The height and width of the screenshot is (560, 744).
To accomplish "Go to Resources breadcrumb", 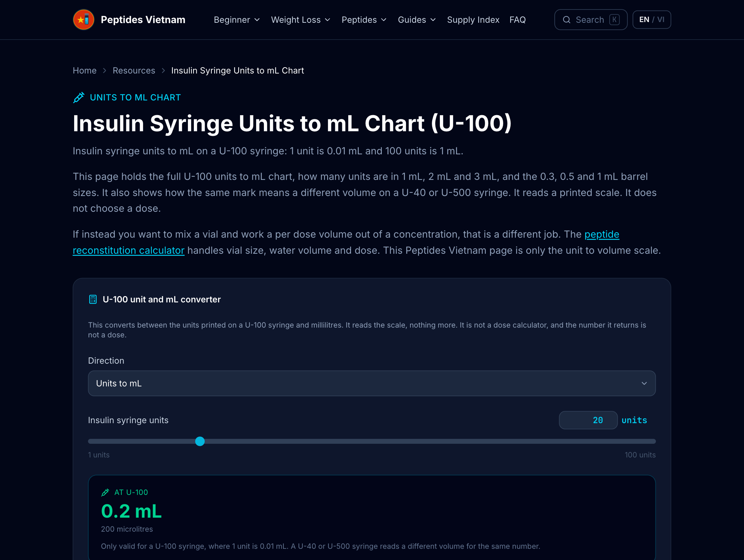I will pos(134,70).
